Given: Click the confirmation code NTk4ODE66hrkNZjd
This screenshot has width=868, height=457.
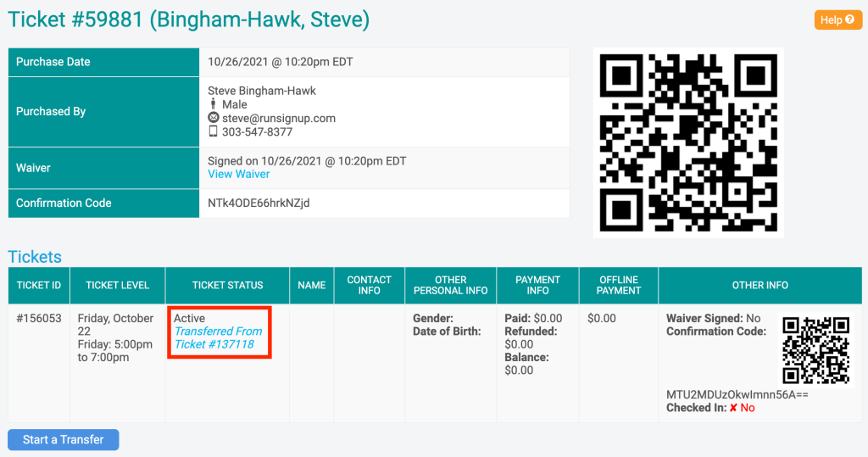Looking at the screenshot, I should pos(259,203).
